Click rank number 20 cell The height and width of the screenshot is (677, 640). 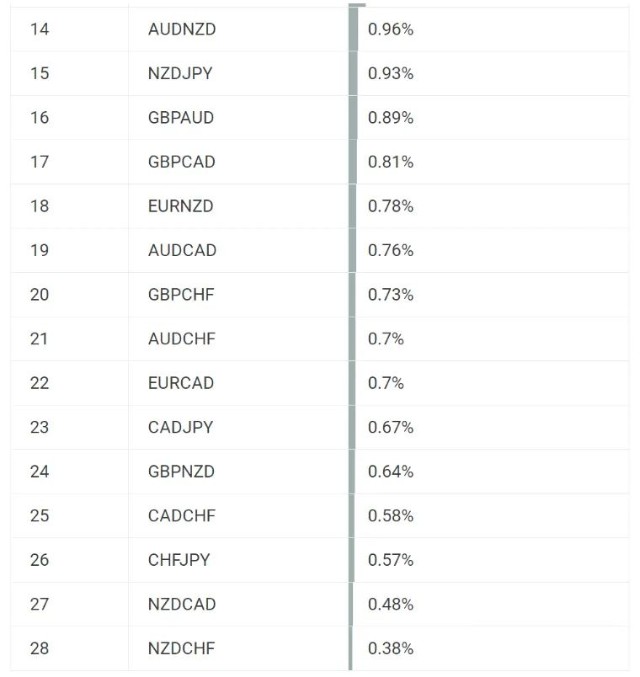(x=40, y=294)
